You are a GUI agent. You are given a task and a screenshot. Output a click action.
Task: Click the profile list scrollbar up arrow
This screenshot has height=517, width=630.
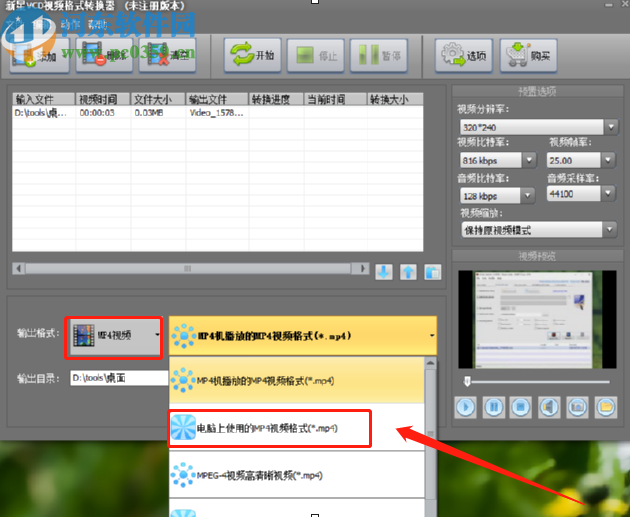coord(430,364)
